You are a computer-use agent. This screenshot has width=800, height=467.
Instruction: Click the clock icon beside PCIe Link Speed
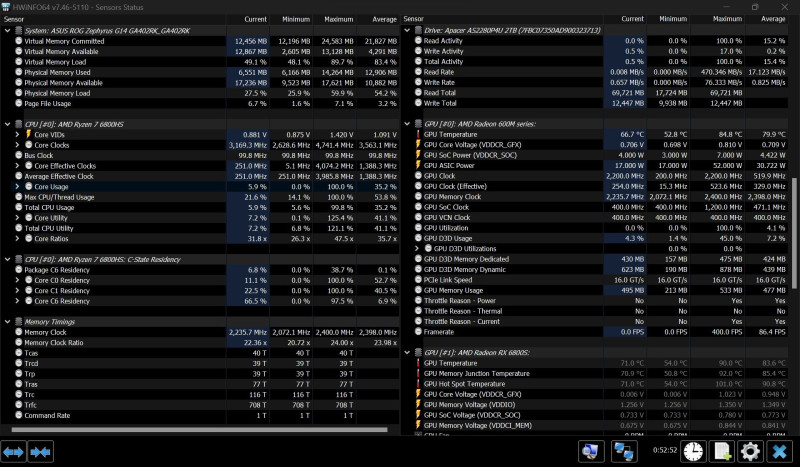pyautogui.click(x=418, y=280)
